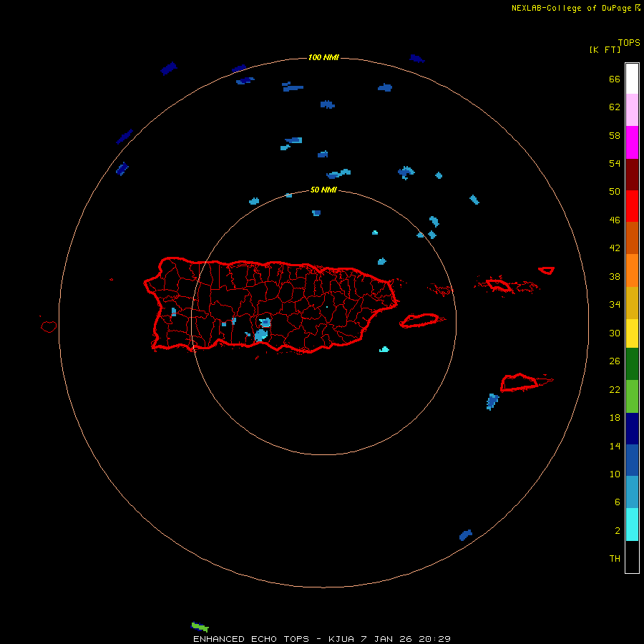
Task: Click the legend value 30
Action: 615,333
